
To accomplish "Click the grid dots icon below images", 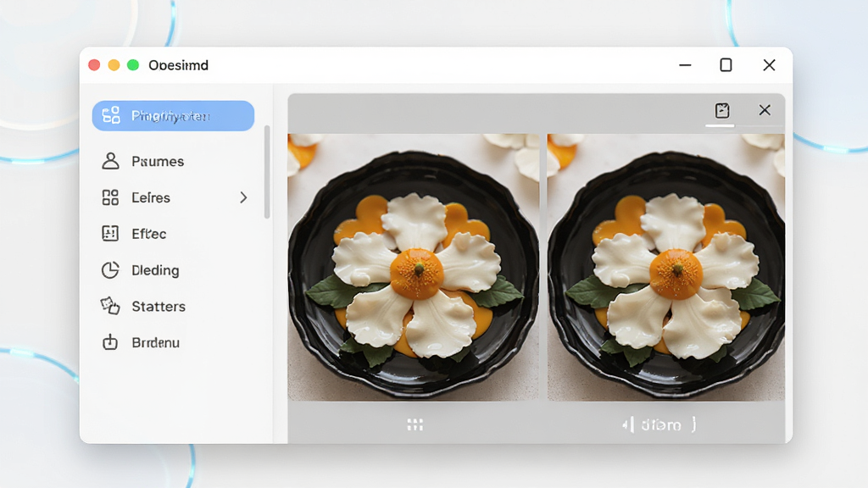I will (415, 424).
